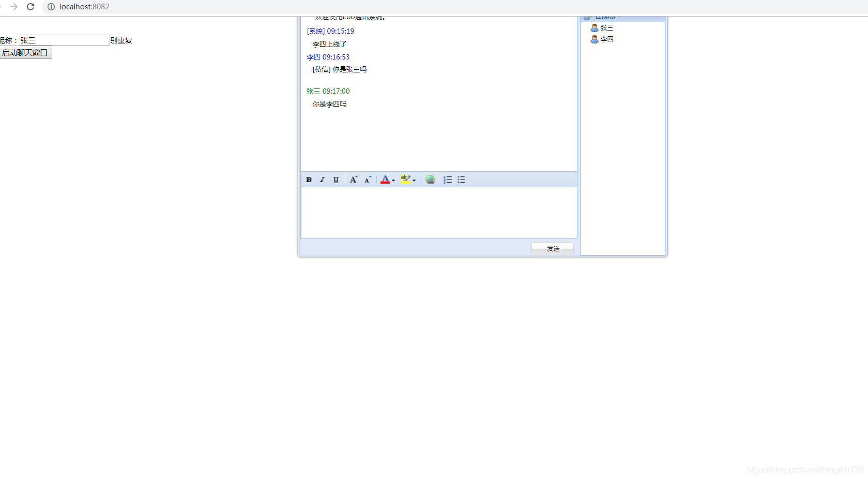
Task: Click the 启动聊天窗口 button
Action: [25, 52]
